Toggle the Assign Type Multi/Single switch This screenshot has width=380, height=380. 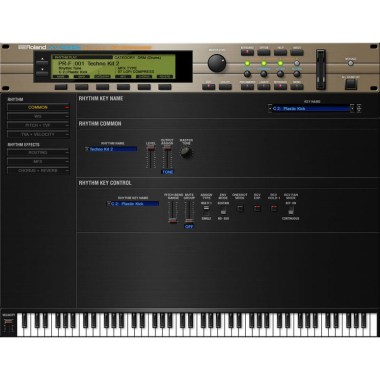point(206,209)
